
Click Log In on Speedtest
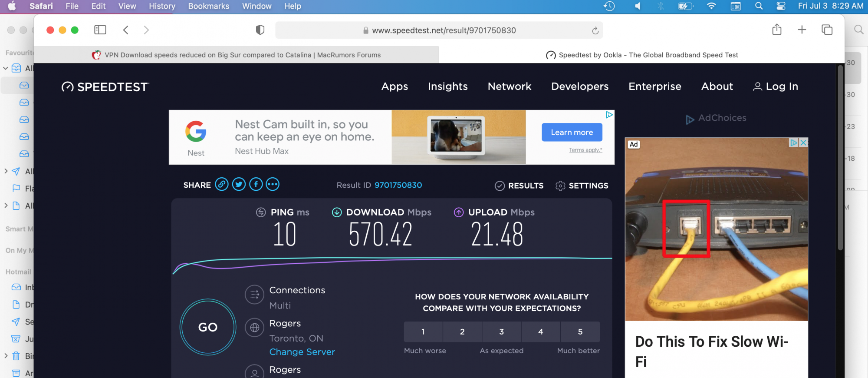tap(776, 86)
